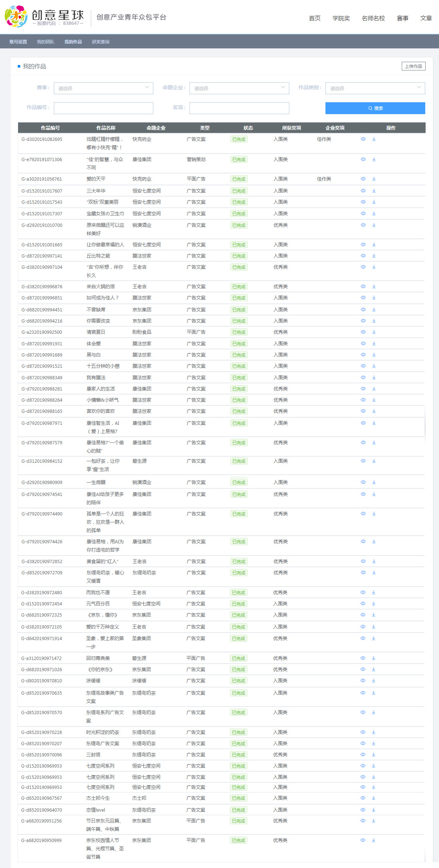Focus the 奖项 input field

[239, 108]
